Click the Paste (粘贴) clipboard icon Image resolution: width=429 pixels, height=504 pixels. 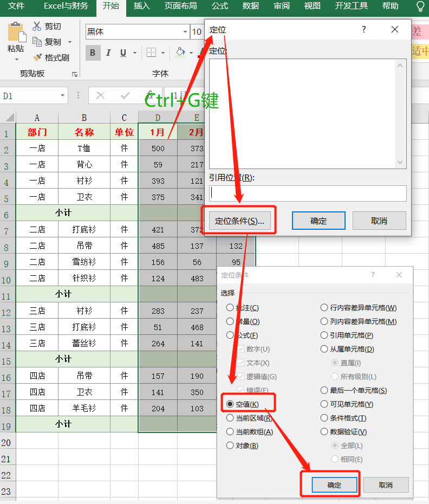coord(16,34)
